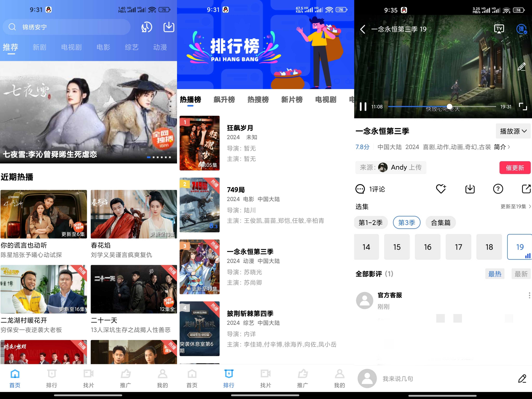This screenshot has width=532, height=399.
Task: Share the video via share icon
Action: point(526,189)
